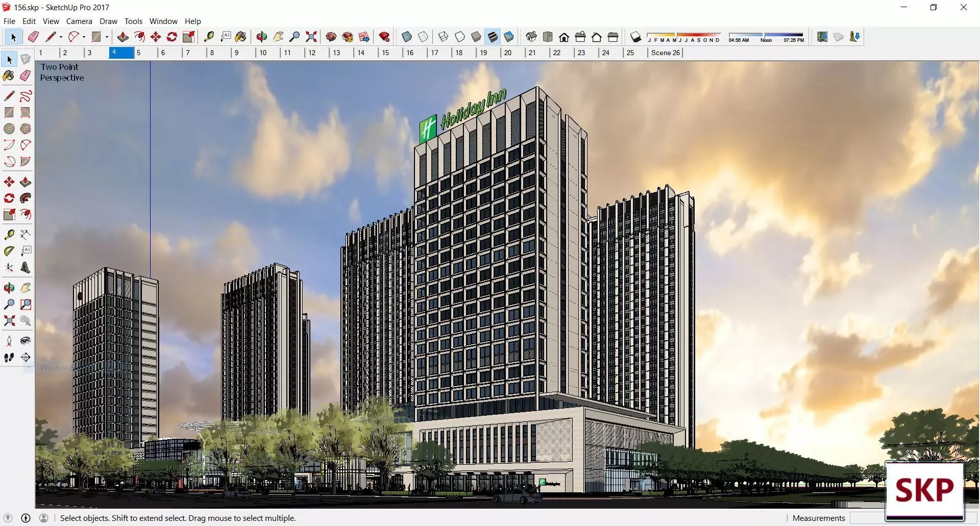Open Extension Warehouse ruby icon

click(x=385, y=37)
